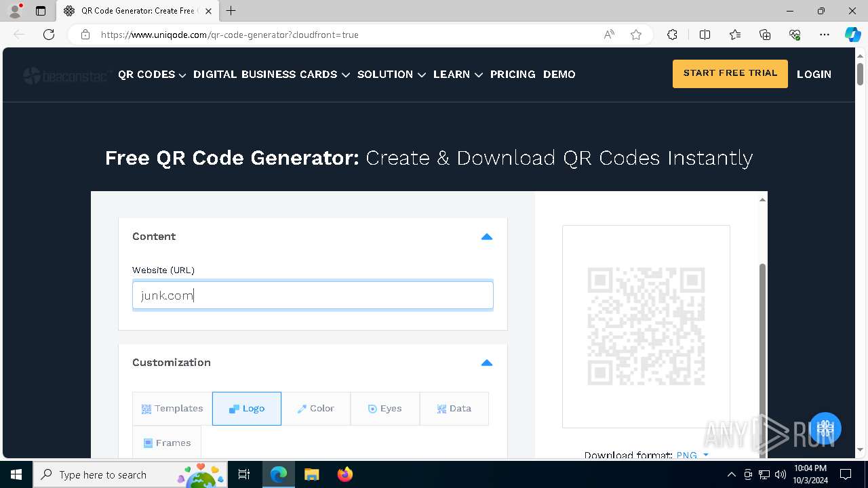Expand the SOLUTION menu

pyautogui.click(x=391, y=75)
